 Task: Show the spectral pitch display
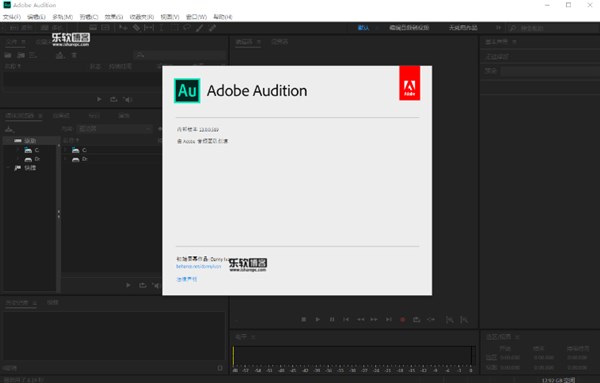coord(105,28)
